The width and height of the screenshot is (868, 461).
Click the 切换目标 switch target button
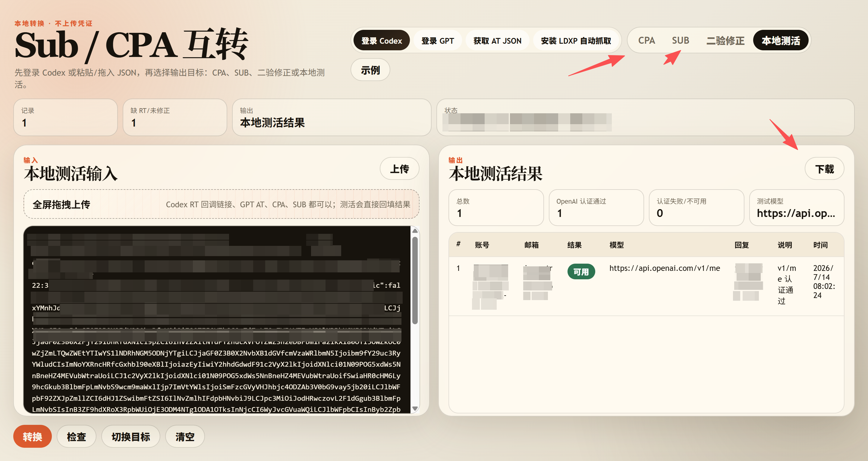point(131,436)
